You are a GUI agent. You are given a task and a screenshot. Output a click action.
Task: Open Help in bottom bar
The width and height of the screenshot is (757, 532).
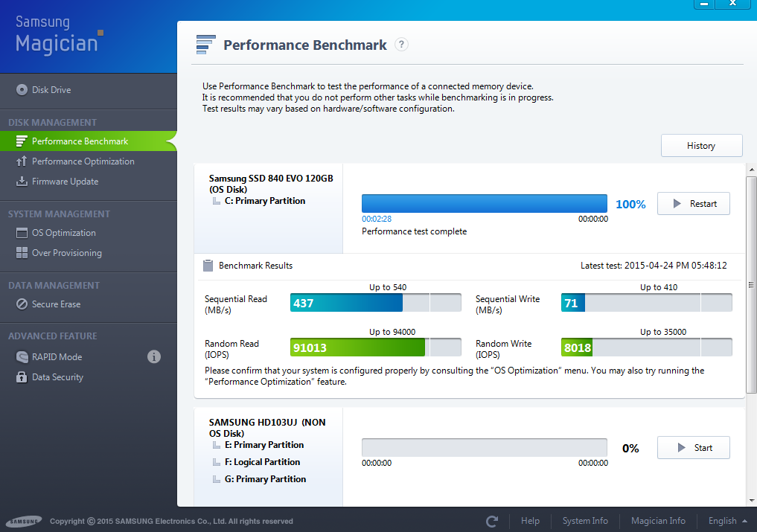point(530,521)
